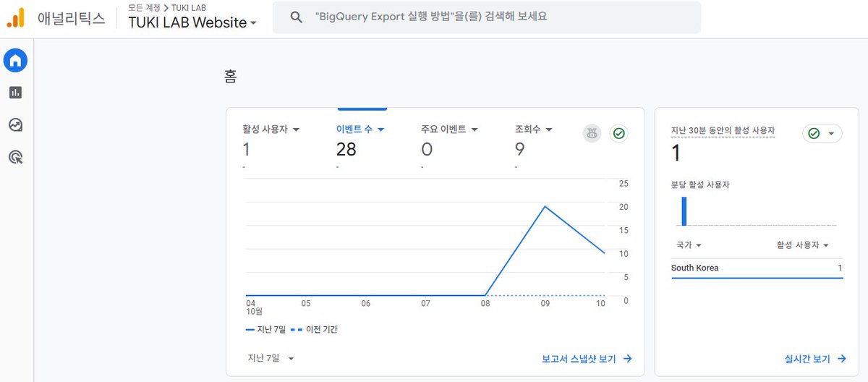The image size is (868, 382).
Task: Click the 이전 기간 legend entry
Action: click(x=314, y=329)
